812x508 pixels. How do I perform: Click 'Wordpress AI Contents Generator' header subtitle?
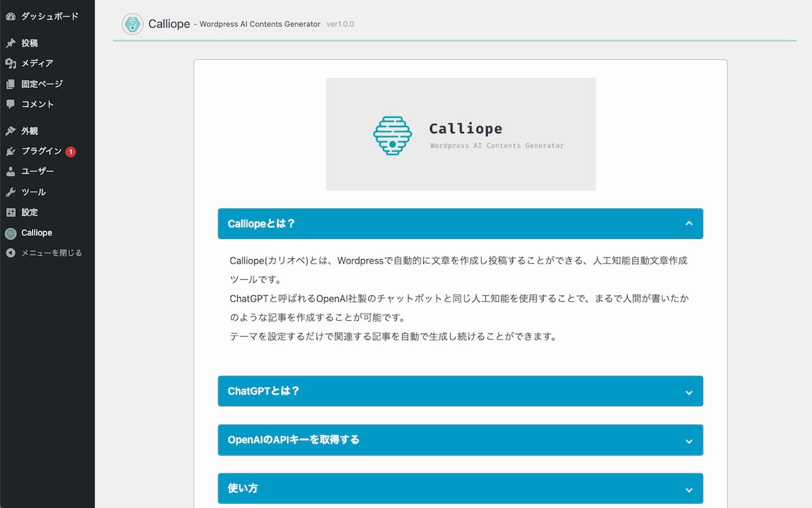pos(260,24)
